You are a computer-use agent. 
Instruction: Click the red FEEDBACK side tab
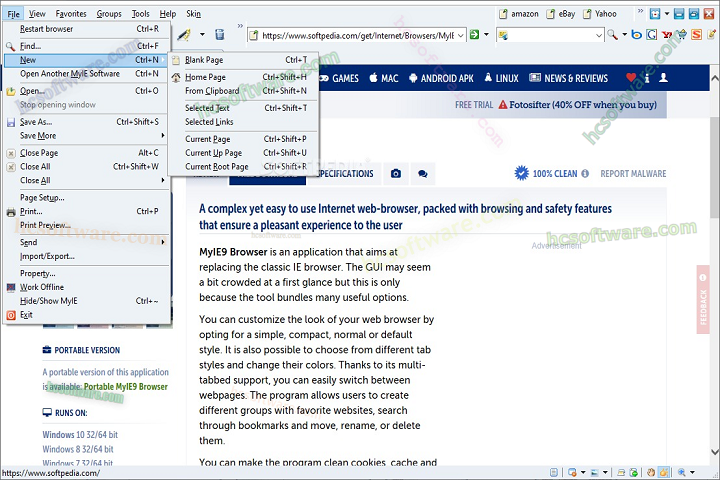[x=703, y=299]
